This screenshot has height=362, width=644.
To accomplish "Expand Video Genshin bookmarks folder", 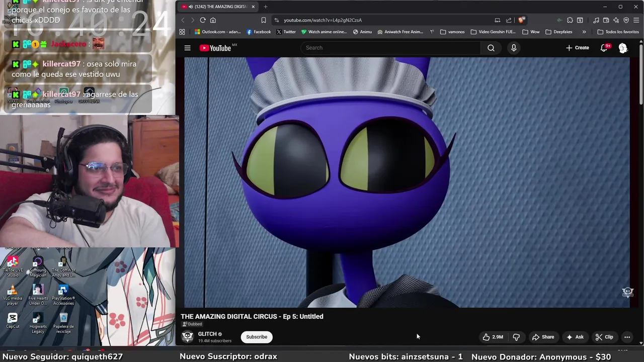I will 493,32.
